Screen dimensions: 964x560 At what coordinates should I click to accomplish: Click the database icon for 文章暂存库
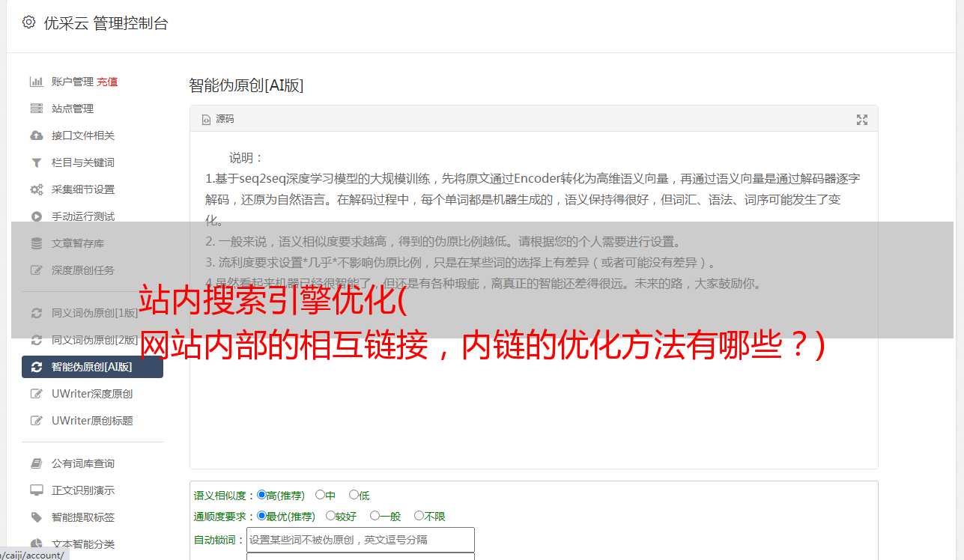click(36, 243)
